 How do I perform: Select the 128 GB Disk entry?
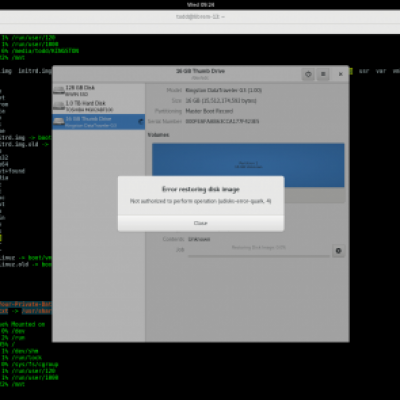(99, 91)
